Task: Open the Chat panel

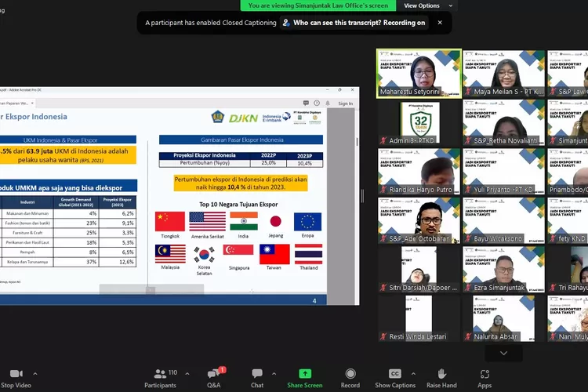Action: click(257, 373)
